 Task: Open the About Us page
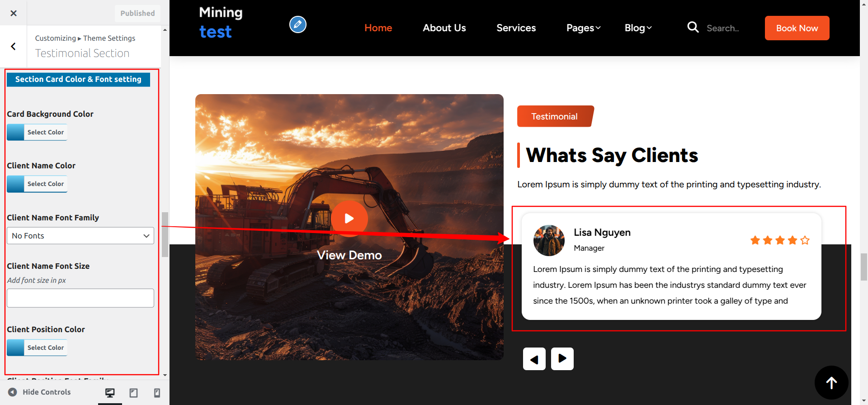444,28
